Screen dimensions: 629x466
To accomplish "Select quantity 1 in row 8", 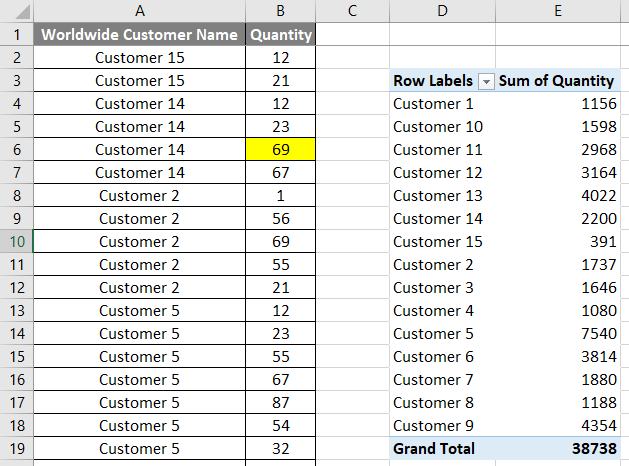I will 280,196.
